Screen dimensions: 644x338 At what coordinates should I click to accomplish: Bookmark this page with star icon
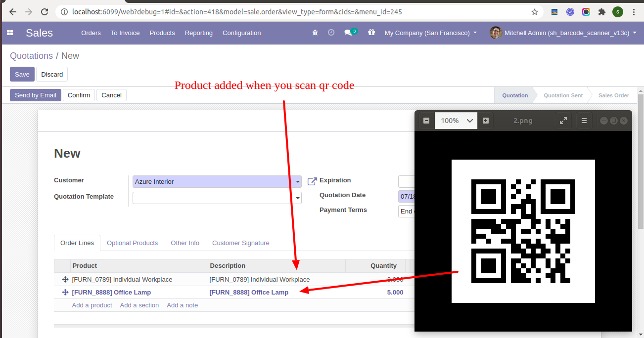(x=535, y=11)
